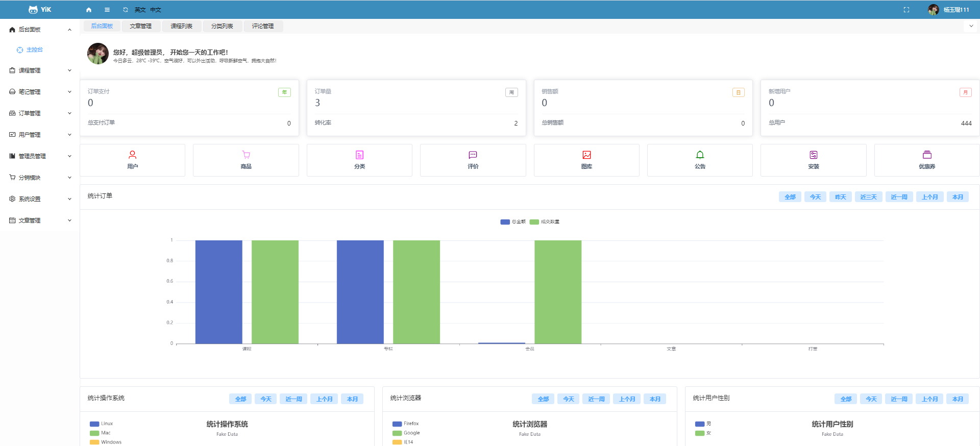
Task: Click the 月 badge on 新增用户 card
Action: tap(965, 92)
